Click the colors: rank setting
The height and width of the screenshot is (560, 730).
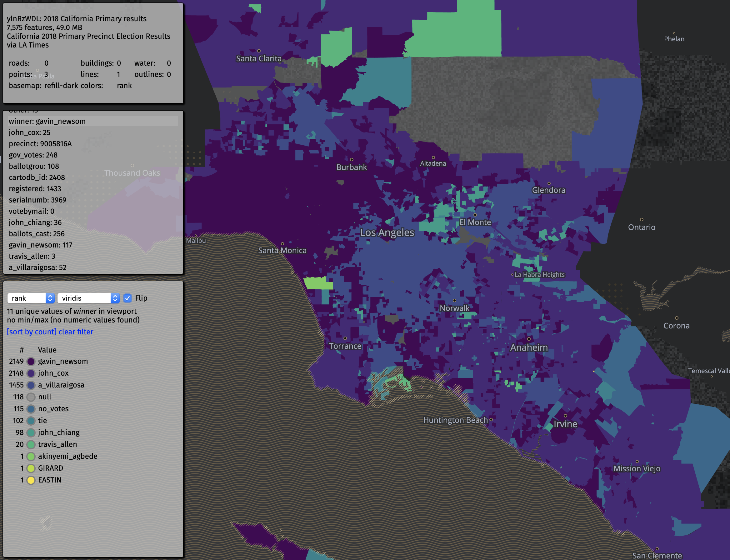[x=124, y=86]
